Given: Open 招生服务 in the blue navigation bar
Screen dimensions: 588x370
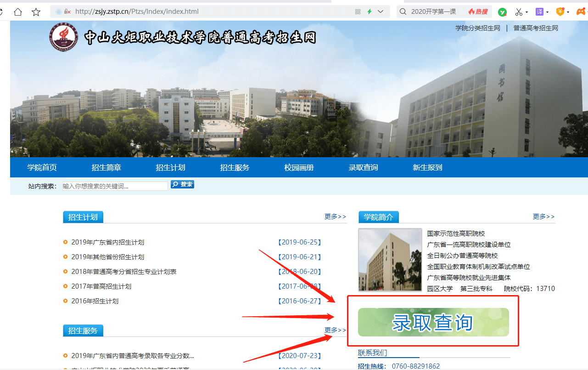Looking at the screenshot, I should tap(235, 167).
